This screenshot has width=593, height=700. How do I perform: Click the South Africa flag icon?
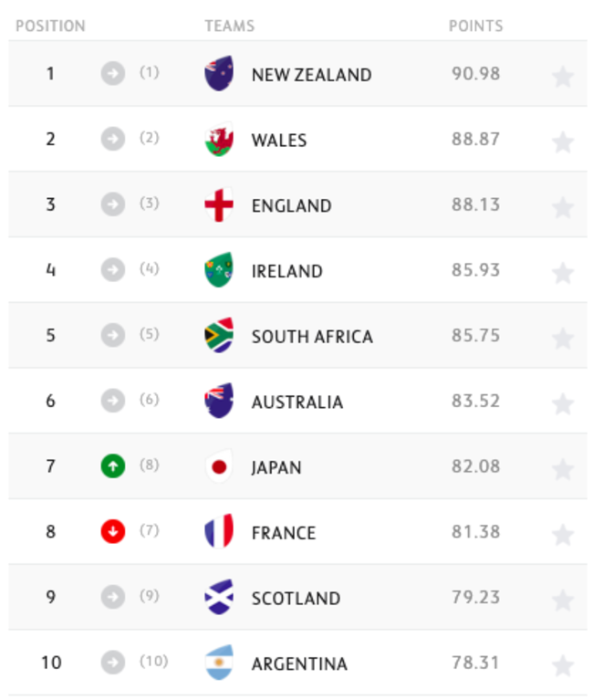click(219, 336)
